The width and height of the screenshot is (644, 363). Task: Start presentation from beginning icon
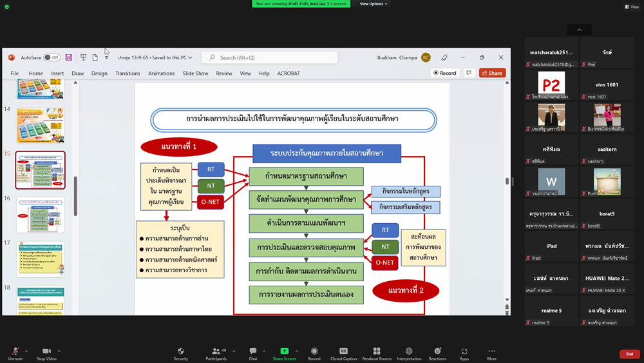83,57
